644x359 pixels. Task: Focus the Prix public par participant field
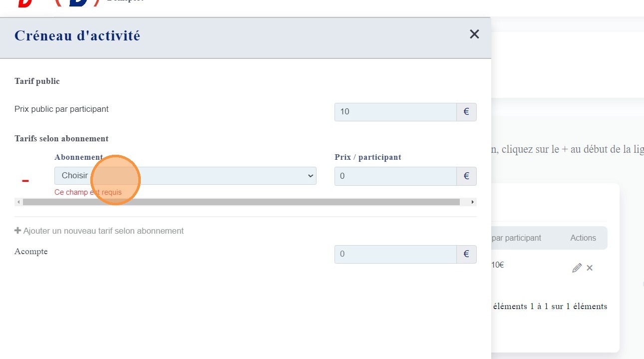tap(395, 112)
